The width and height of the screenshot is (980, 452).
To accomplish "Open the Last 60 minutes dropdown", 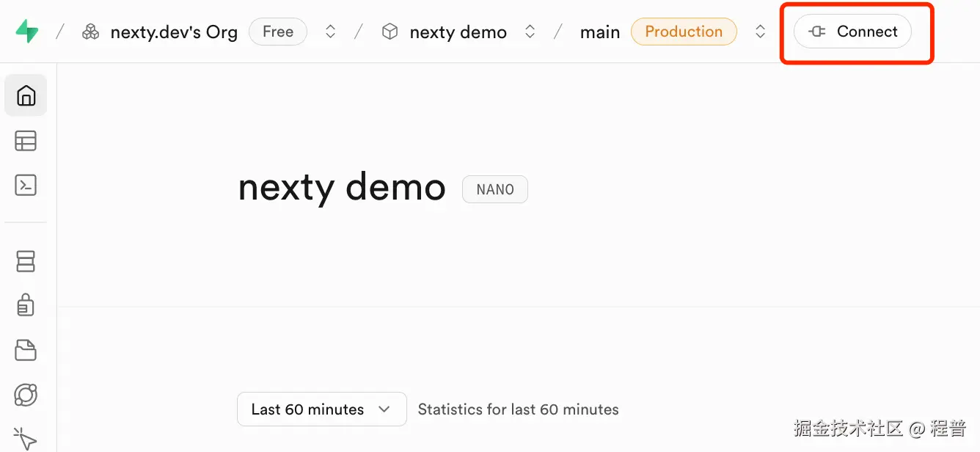I will click(x=321, y=409).
